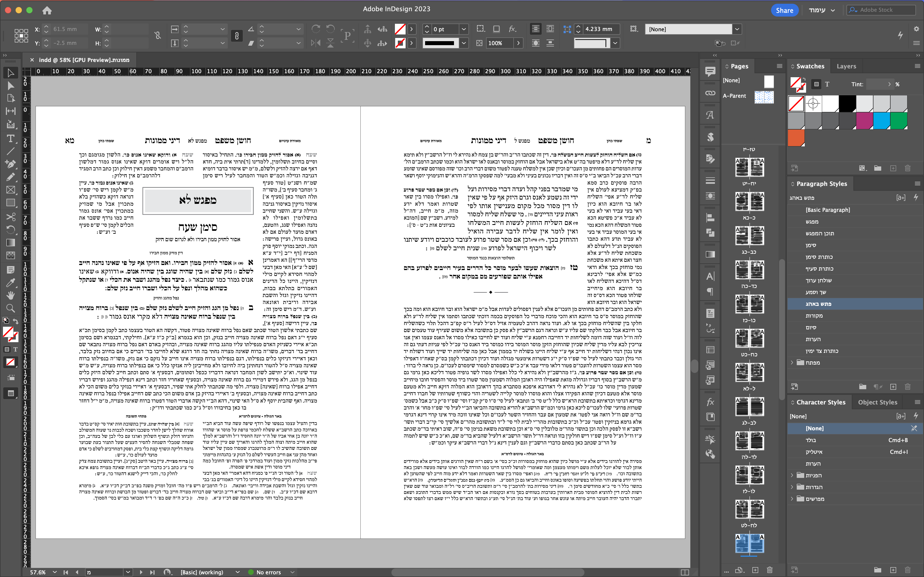Activate the Hand tool

pyautogui.click(x=10, y=295)
